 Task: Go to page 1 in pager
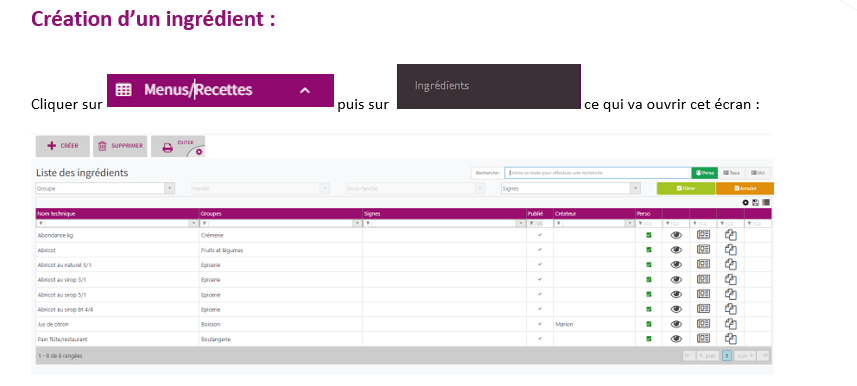point(727,355)
